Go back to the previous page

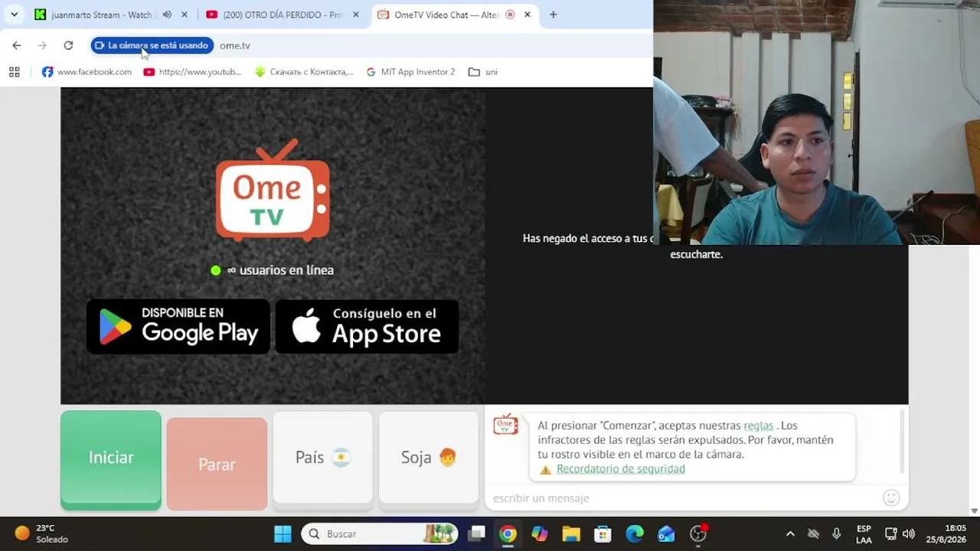pyautogui.click(x=17, y=45)
